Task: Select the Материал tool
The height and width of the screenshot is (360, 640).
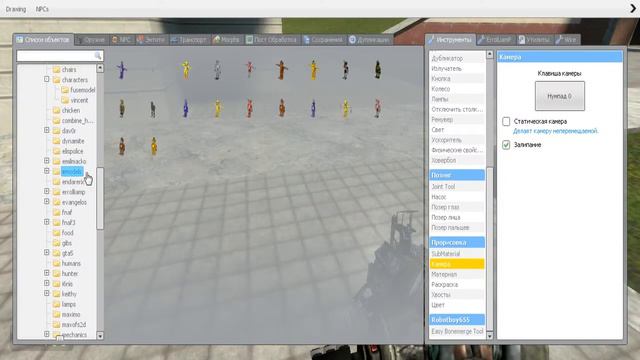Action: [x=457, y=274]
